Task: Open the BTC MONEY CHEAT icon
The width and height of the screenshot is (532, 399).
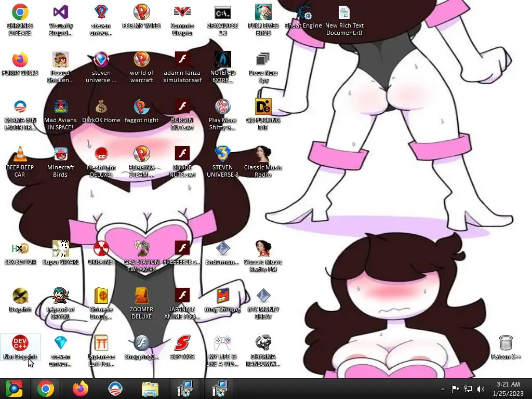Action: pos(263,303)
